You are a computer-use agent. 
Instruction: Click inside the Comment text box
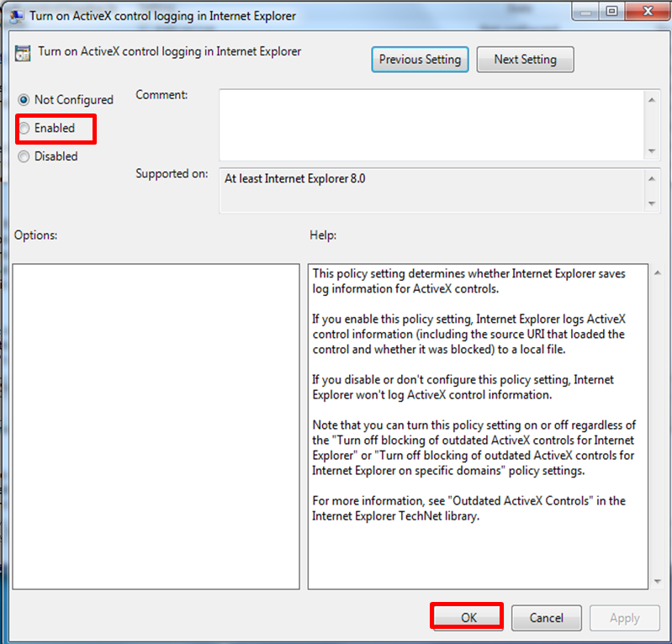pos(431,124)
